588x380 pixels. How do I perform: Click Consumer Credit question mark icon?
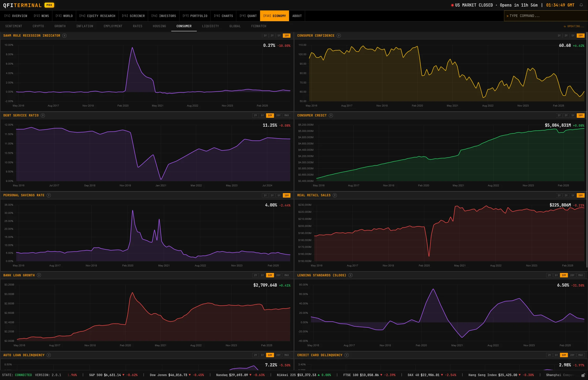[331, 115]
